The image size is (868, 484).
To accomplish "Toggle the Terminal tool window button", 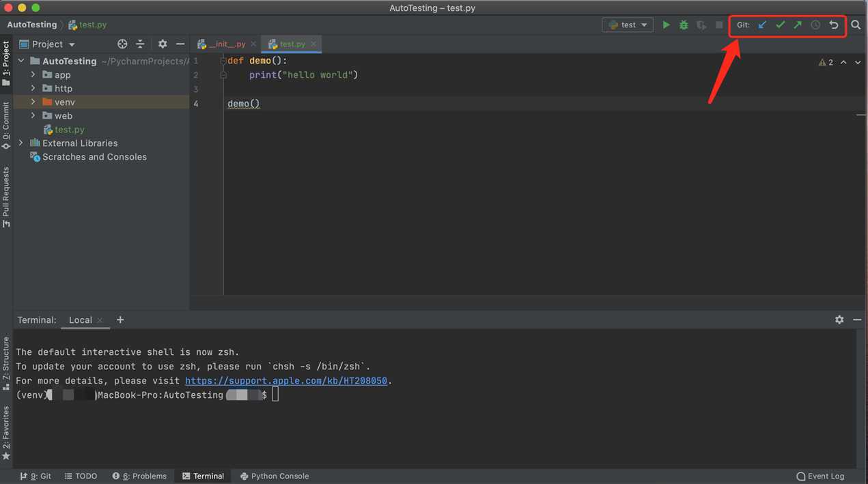I will [x=203, y=476].
